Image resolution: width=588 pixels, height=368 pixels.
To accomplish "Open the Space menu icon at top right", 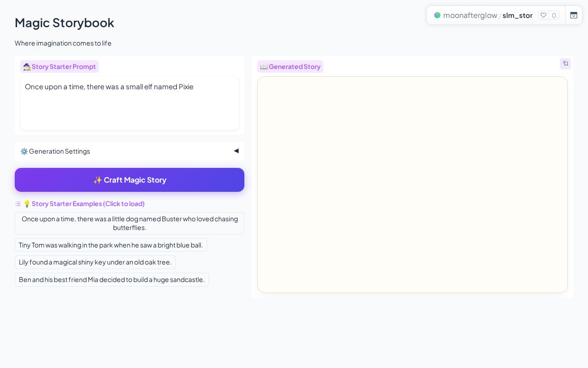I will pyautogui.click(x=574, y=15).
